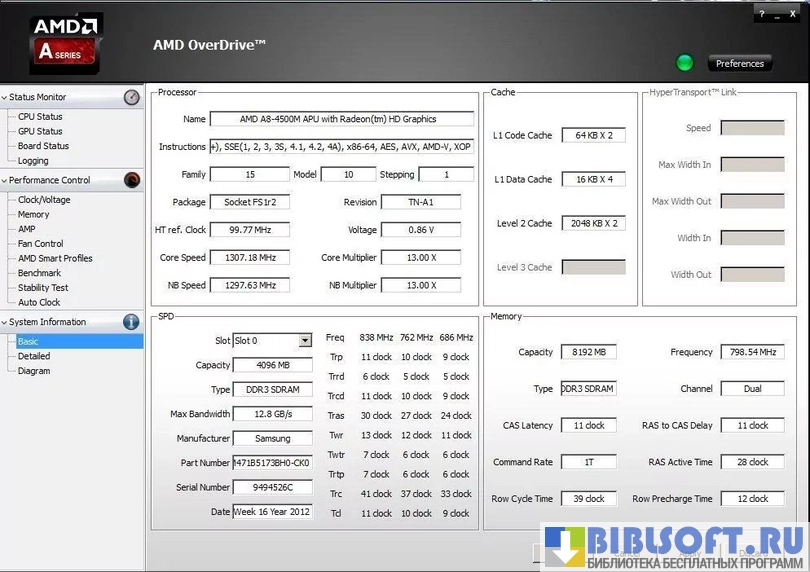810x572 pixels.
Task: Click the System Information info icon
Action: click(131, 322)
